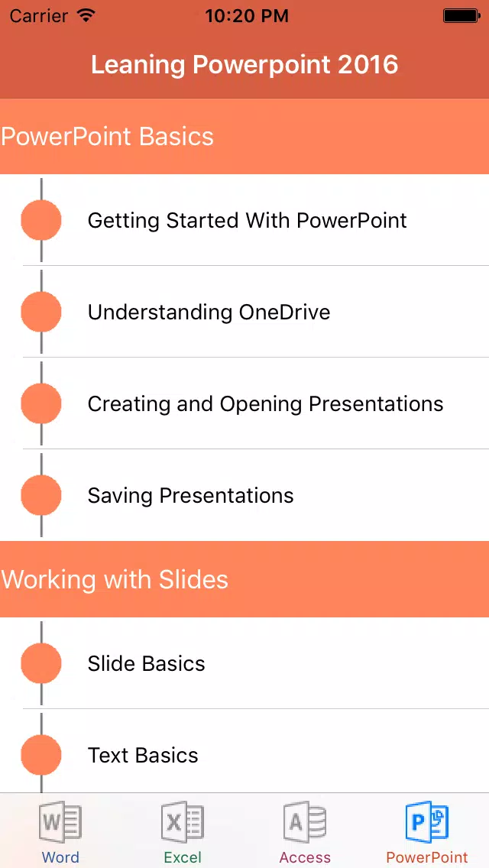Image resolution: width=489 pixels, height=868 pixels.
Task: Tap orange bullet beside Understanding OneDrive
Action: click(x=41, y=312)
